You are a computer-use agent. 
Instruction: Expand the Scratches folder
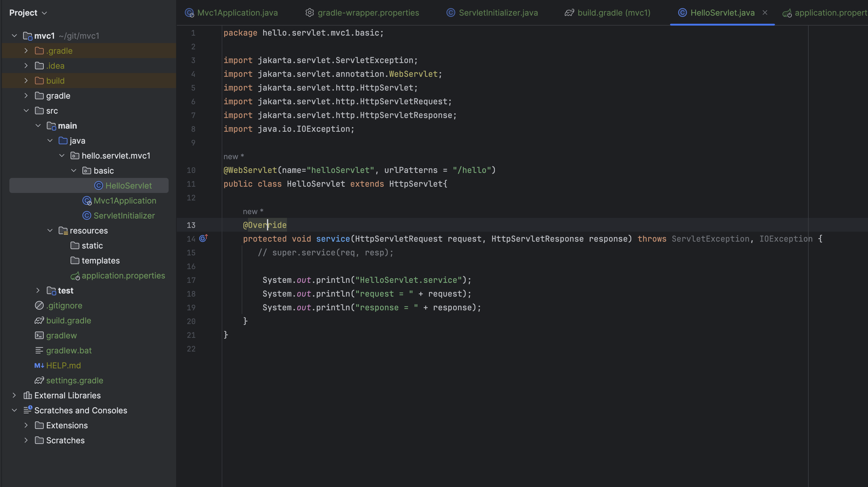click(x=26, y=440)
